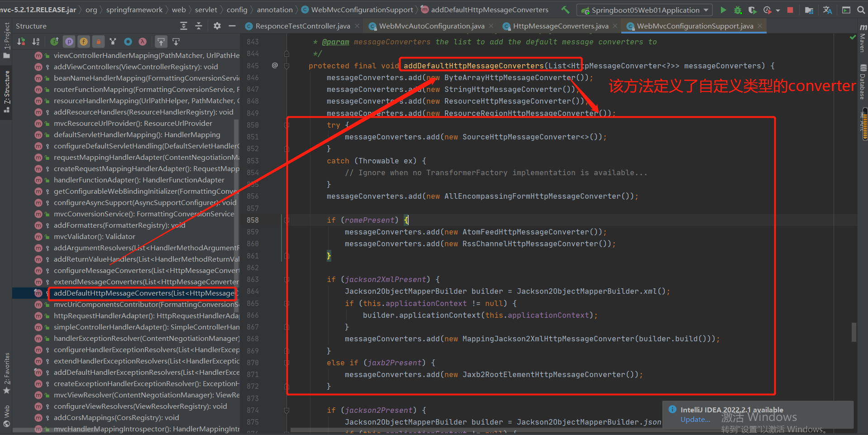Toggle Autoscroll from Source
Viewport: 868px width, 435px height.
[176, 42]
